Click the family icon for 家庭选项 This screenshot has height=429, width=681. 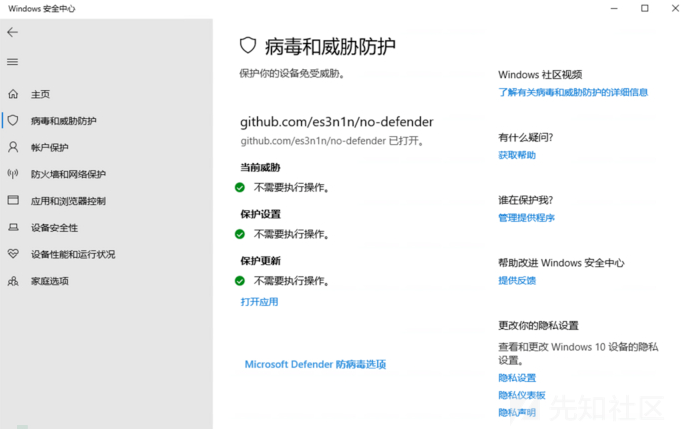(13, 281)
